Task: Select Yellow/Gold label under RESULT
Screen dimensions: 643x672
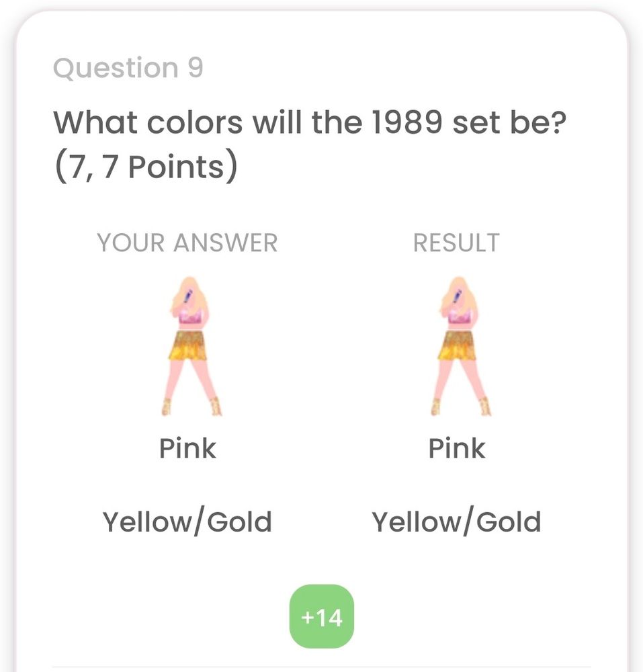Action: [x=457, y=521]
